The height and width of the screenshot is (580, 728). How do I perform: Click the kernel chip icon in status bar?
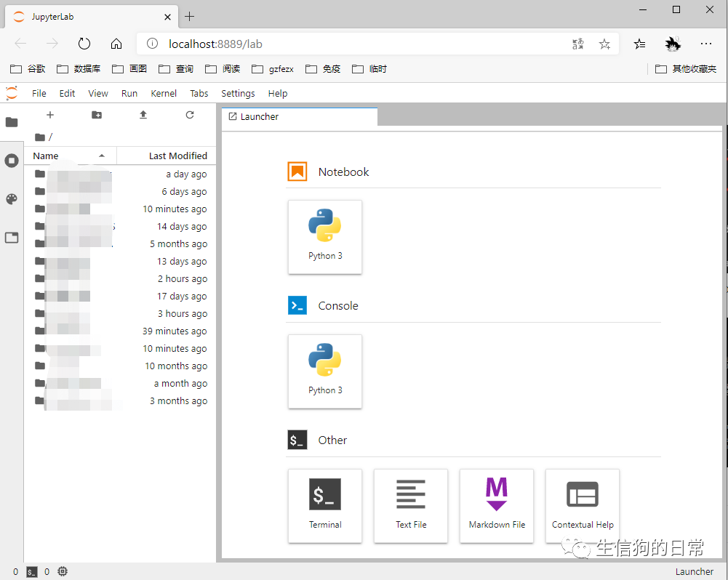[63, 572]
